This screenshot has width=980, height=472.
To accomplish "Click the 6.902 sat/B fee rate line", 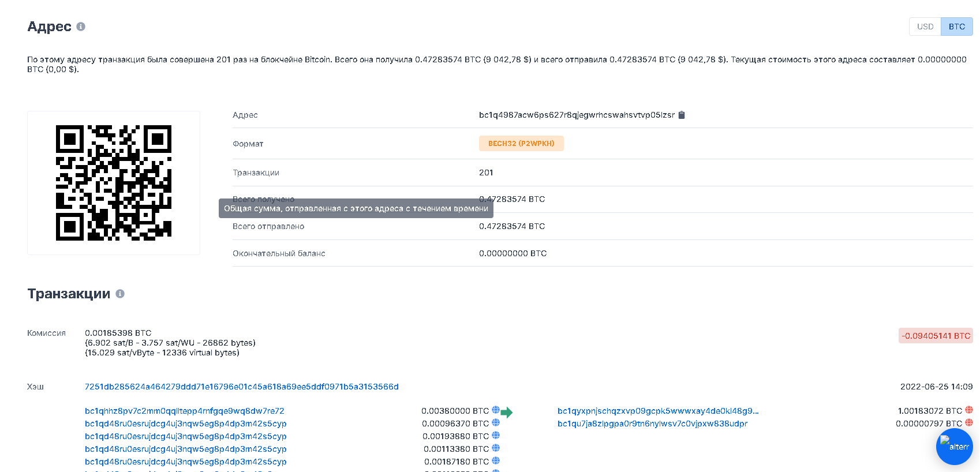I will [170, 343].
